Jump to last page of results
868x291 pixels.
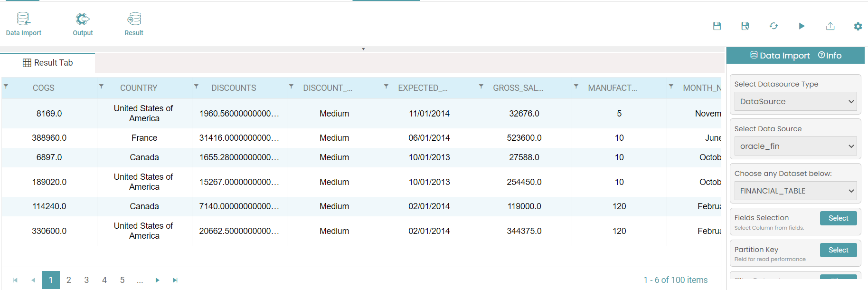[x=175, y=280]
